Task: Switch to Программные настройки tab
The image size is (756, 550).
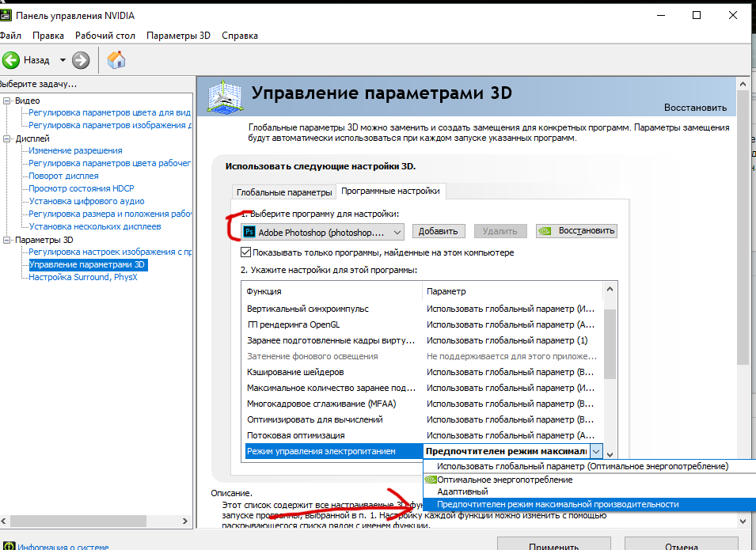Action: (390, 191)
